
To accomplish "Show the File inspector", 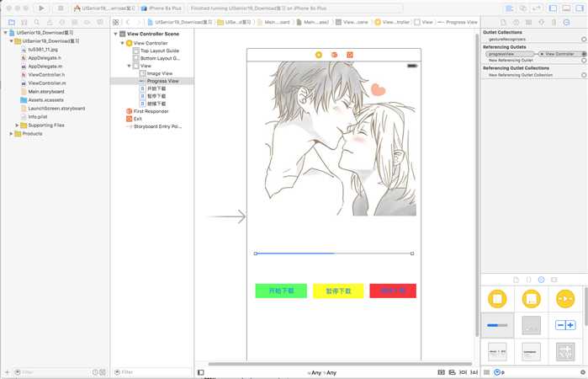I will (x=503, y=22).
